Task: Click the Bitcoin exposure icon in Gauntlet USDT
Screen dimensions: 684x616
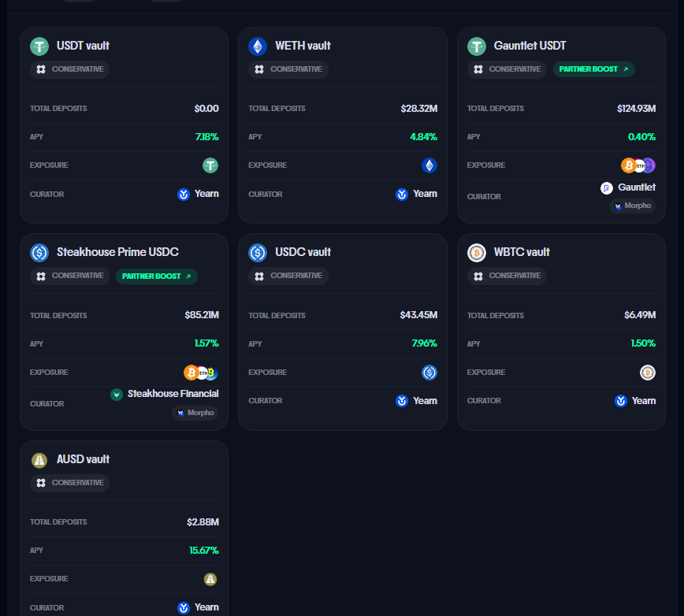Action: [x=628, y=165]
